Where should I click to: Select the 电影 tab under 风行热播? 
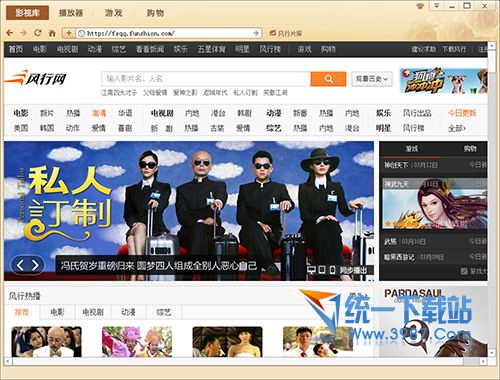[57, 312]
